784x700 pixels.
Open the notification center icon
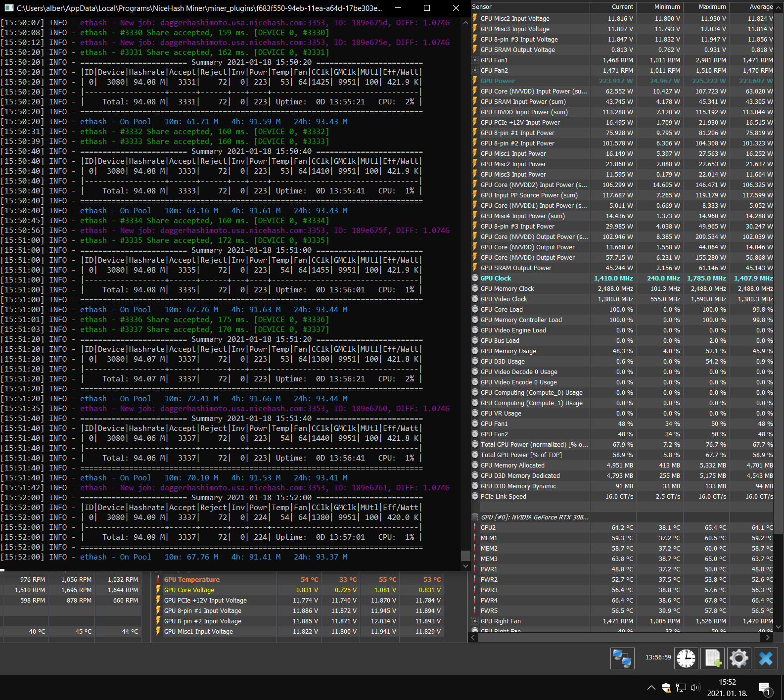pyautogui.click(x=764, y=688)
